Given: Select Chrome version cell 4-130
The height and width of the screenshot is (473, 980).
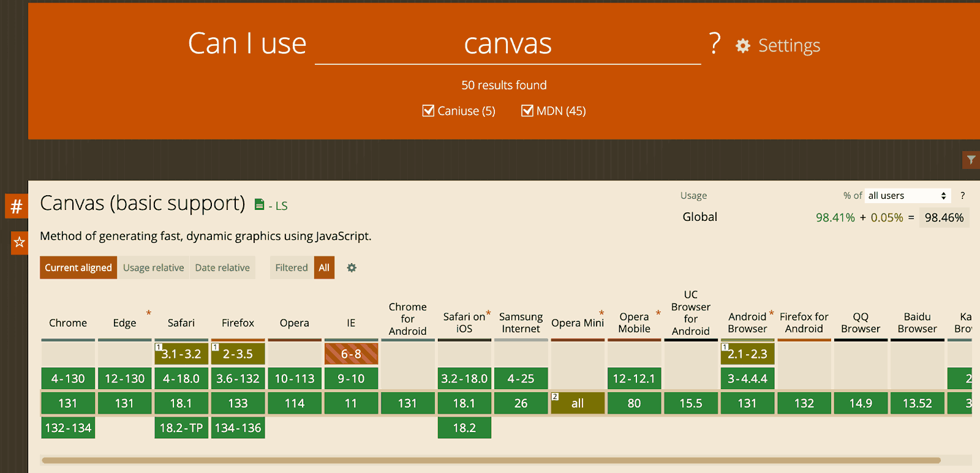Looking at the screenshot, I should (68, 379).
